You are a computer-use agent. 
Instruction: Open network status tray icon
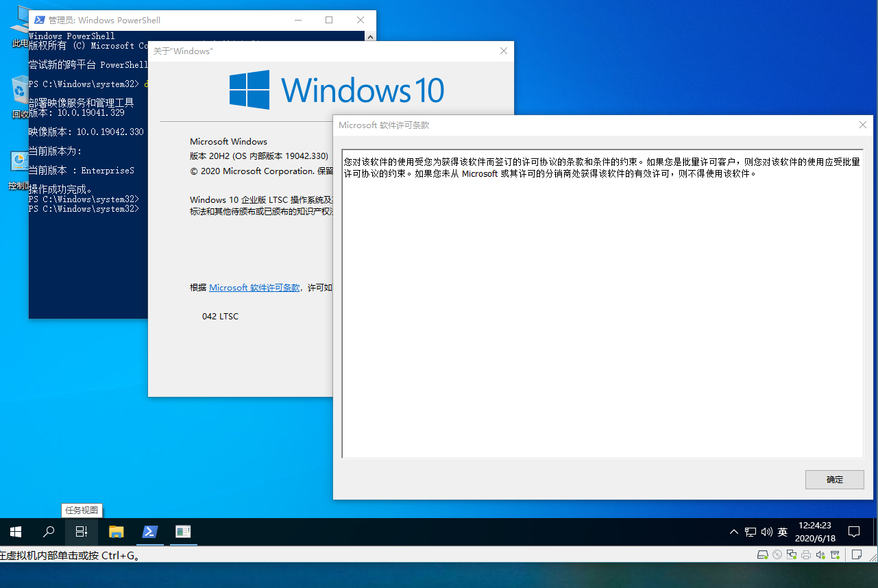pyautogui.click(x=751, y=532)
